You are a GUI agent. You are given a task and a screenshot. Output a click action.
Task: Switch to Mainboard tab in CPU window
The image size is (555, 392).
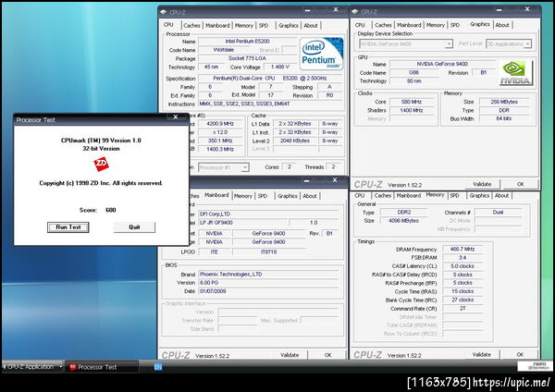coord(217,26)
